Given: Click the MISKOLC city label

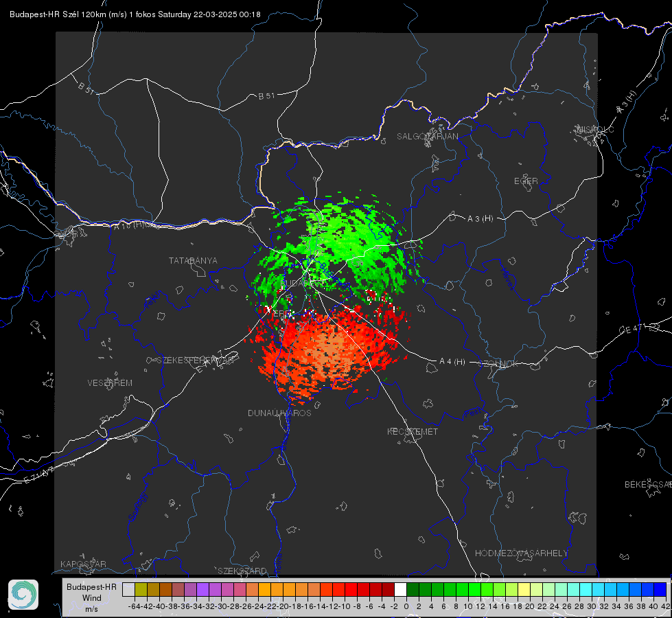Looking at the screenshot, I should [595, 129].
